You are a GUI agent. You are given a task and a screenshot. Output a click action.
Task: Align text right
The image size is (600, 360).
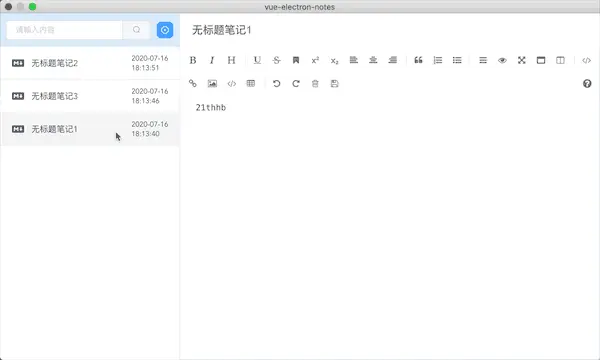(x=392, y=60)
